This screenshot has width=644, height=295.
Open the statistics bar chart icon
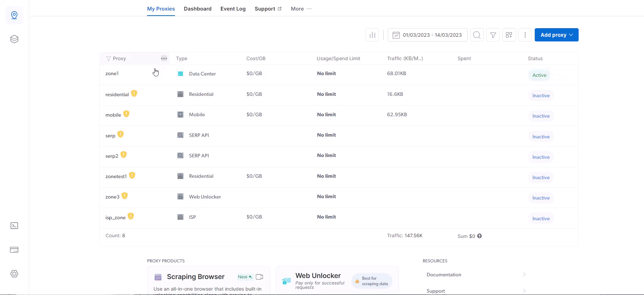(x=372, y=35)
